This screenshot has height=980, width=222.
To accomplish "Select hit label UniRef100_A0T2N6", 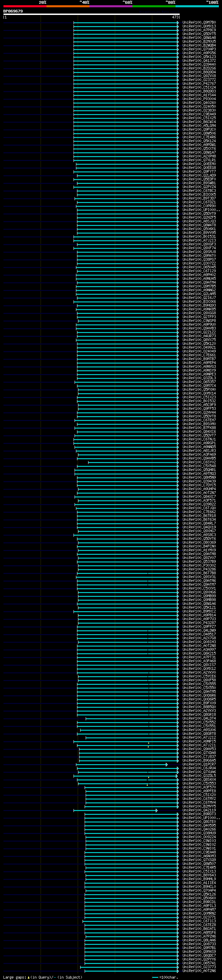I will (x=199, y=971).
